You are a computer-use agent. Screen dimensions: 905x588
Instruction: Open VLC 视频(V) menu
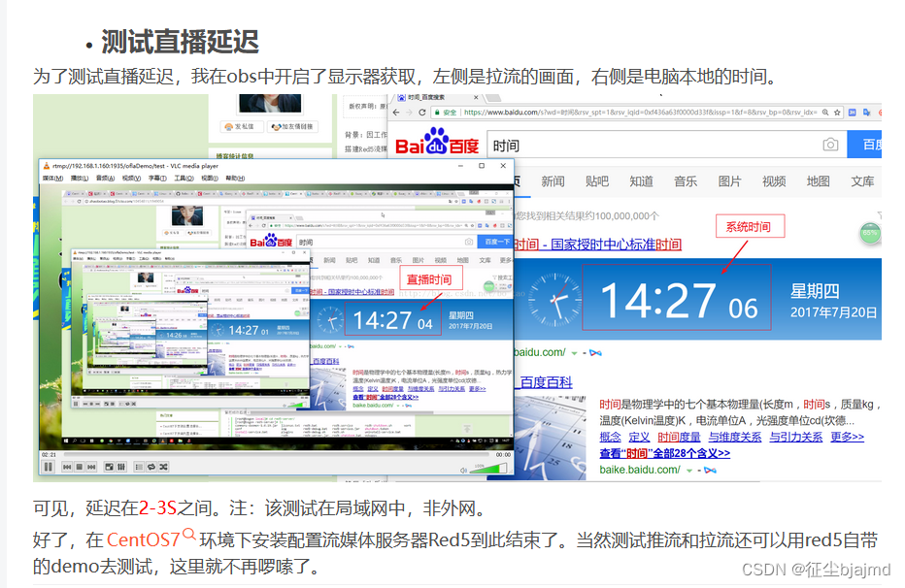click(x=131, y=179)
